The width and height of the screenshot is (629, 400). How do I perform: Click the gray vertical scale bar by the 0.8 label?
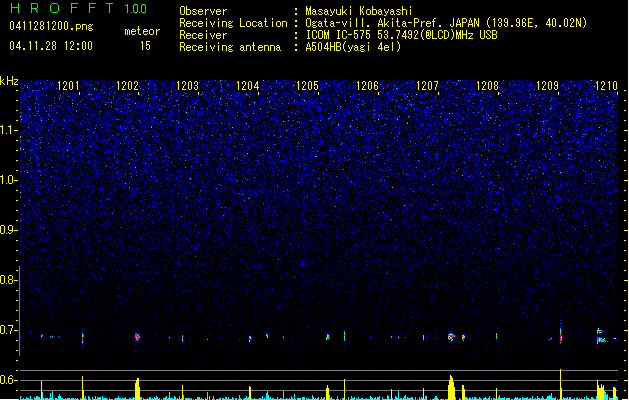(19, 310)
